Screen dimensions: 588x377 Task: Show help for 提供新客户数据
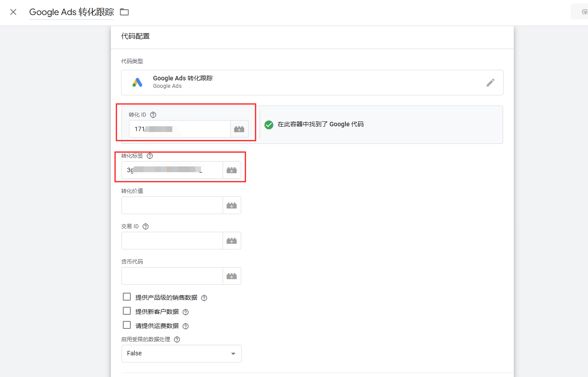pos(186,312)
